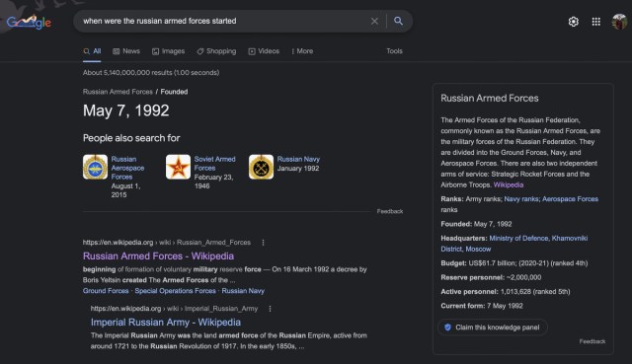Click the Founded: May 7, 1992 entry
This screenshot has width=632, height=364.
tap(476, 224)
